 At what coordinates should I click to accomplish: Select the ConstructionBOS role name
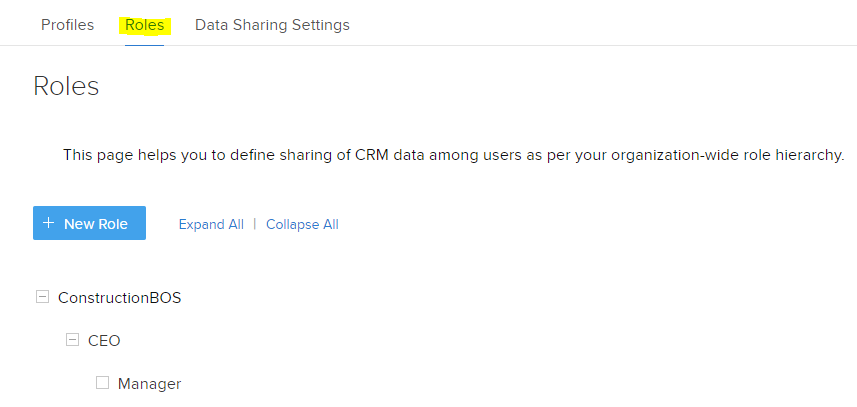point(120,298)
